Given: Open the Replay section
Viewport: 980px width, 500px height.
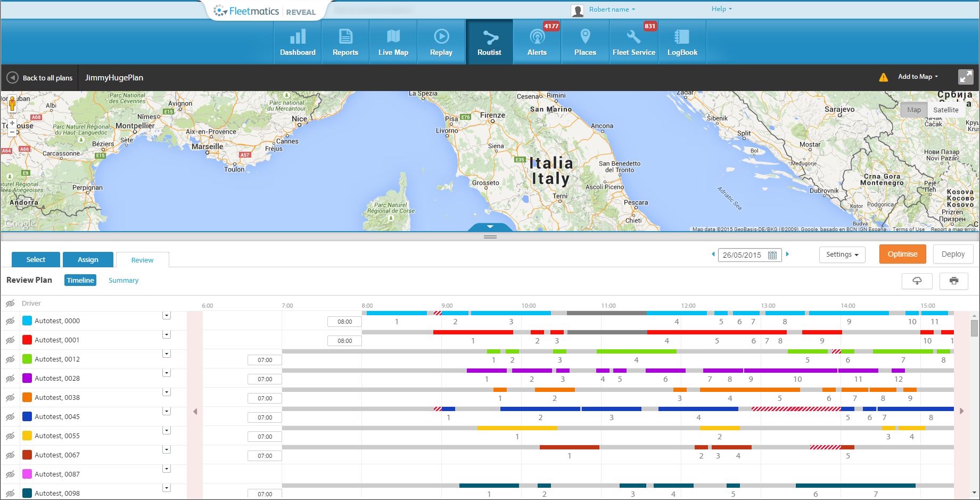Looking at the screenshot, I should tap(441, 42).
